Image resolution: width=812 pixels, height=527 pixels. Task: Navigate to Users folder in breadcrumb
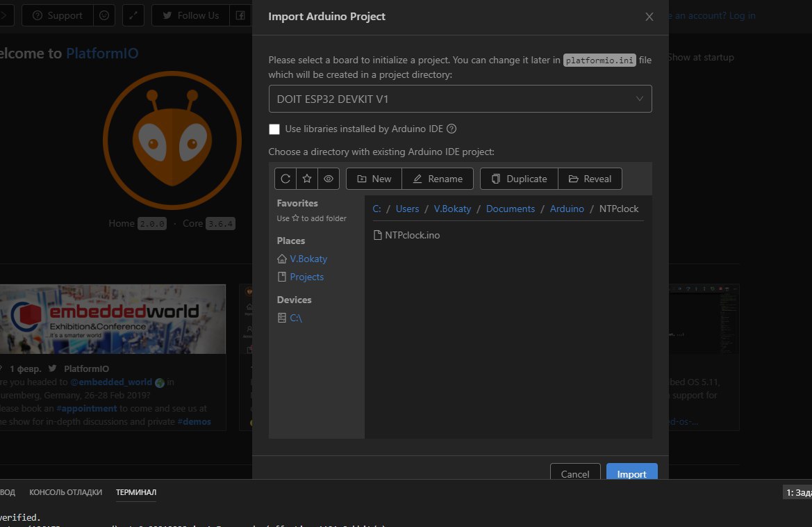[x=407, y=209]
